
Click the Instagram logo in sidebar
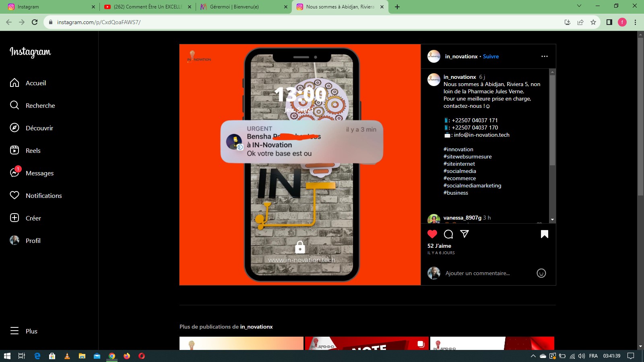[x=30, y=52]
